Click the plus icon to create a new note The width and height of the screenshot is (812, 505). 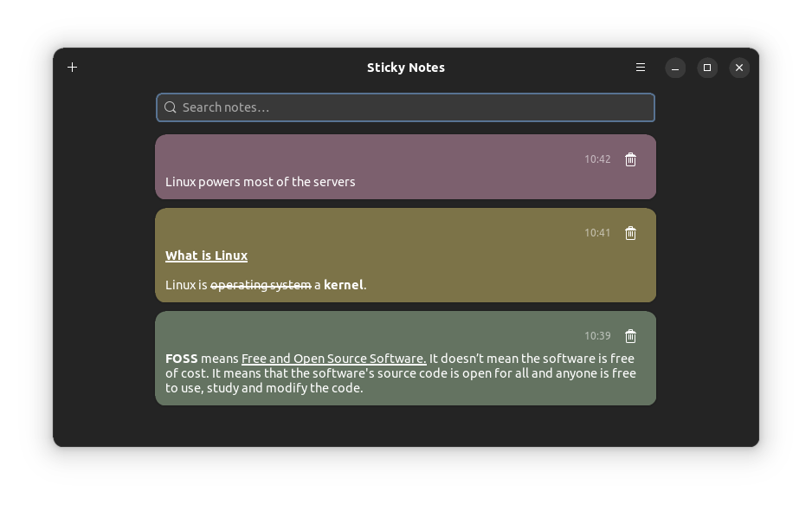coord(72,67)
